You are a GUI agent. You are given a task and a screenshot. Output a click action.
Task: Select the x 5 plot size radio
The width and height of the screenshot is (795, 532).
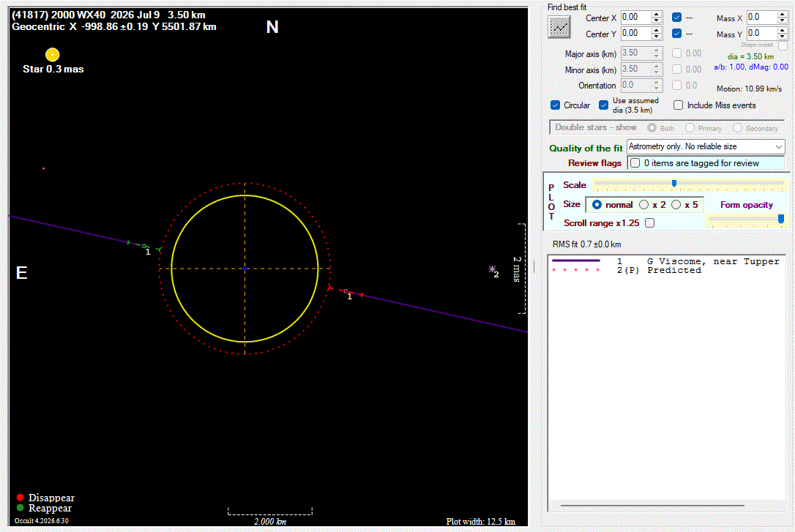[x=676, y=204]
